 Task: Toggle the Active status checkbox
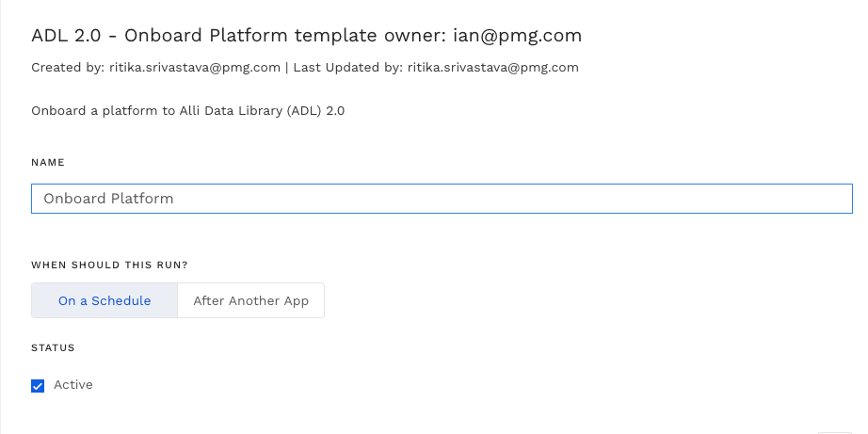pyautogui.click(x=39, y=385)
